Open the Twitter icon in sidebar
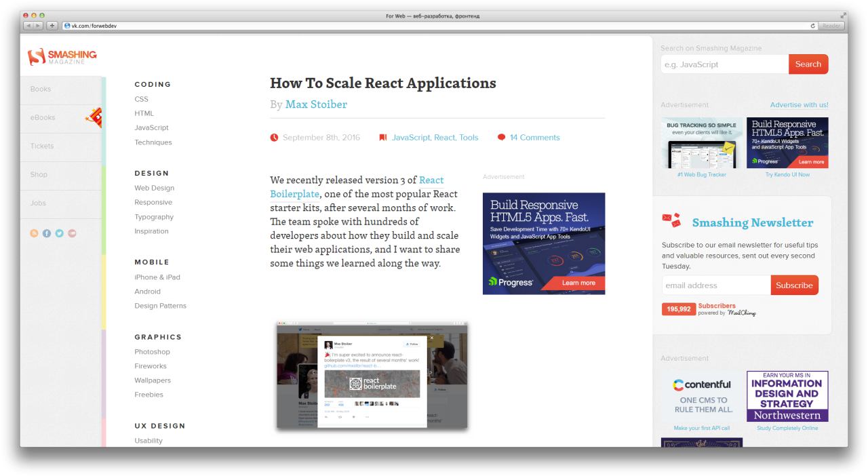 tap(59, 233)
